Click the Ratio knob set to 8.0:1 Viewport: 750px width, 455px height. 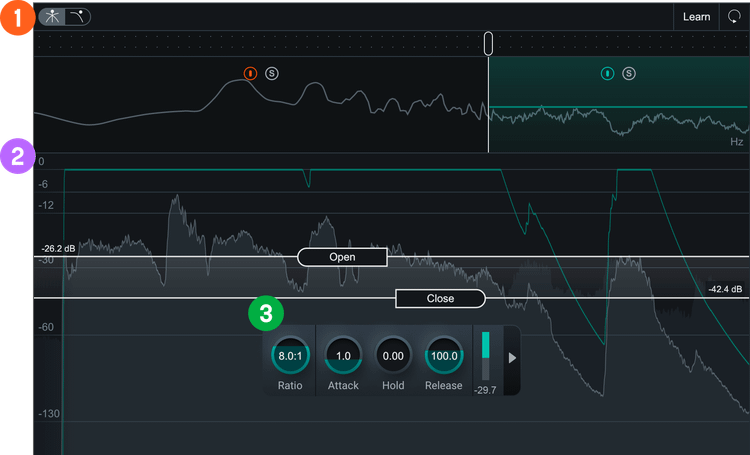click(x=290, y=355)
